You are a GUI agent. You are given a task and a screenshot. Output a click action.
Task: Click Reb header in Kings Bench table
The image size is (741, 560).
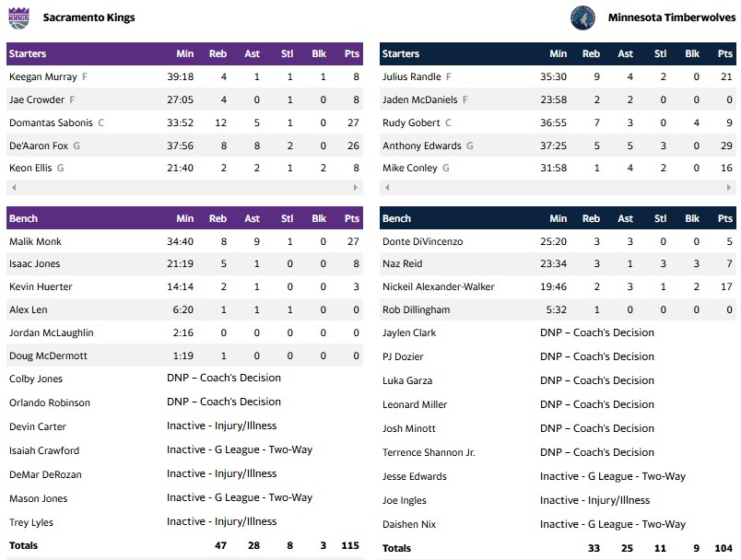218,218
